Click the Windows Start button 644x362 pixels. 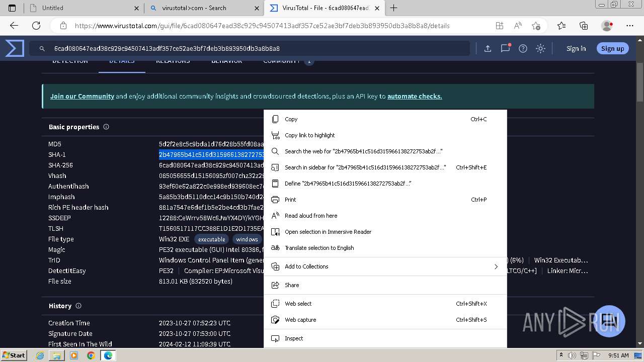click(14, 355)
